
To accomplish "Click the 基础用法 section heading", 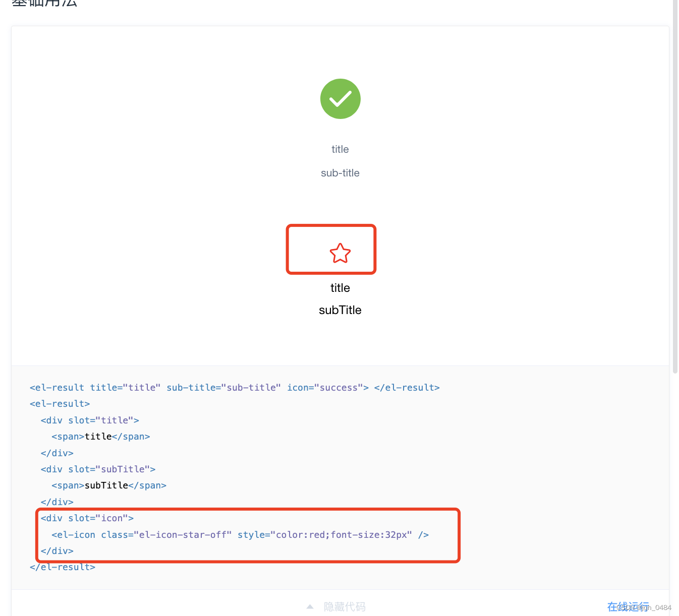I will coord(44,4).
